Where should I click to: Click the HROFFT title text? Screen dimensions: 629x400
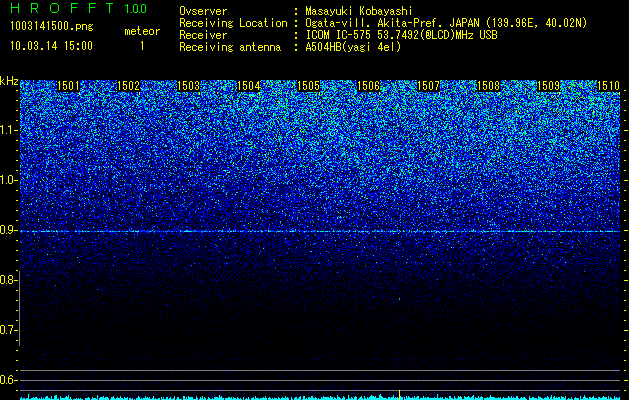pyautogui.click(x=62, y=8)
